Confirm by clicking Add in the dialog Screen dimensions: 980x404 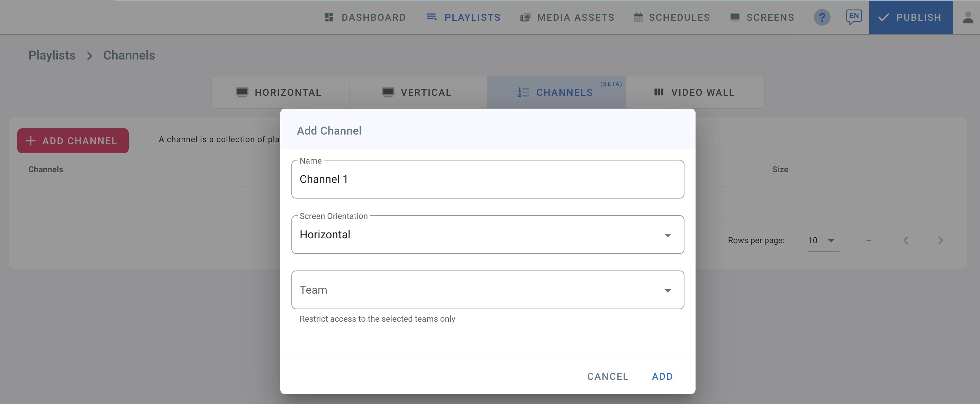coord(662,376)
